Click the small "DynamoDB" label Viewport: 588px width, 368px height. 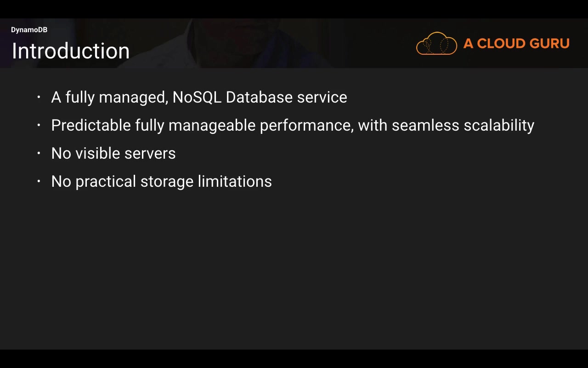(x=29, y=30)
